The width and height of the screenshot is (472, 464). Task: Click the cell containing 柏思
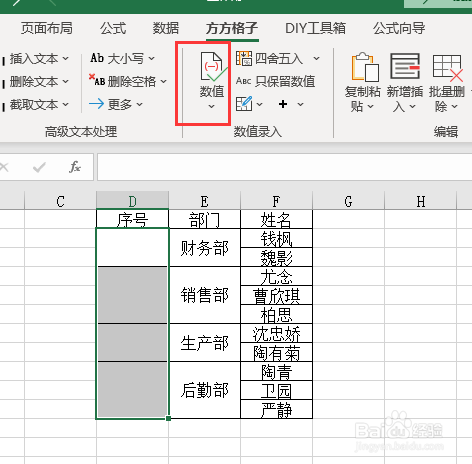tap(276, 314)
